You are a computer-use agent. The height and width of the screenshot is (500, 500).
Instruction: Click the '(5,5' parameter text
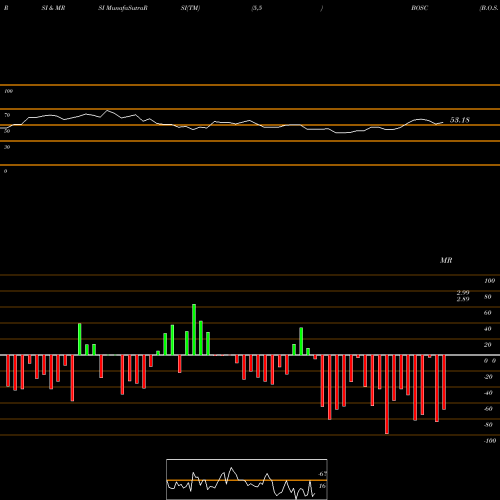coord(257,8)
